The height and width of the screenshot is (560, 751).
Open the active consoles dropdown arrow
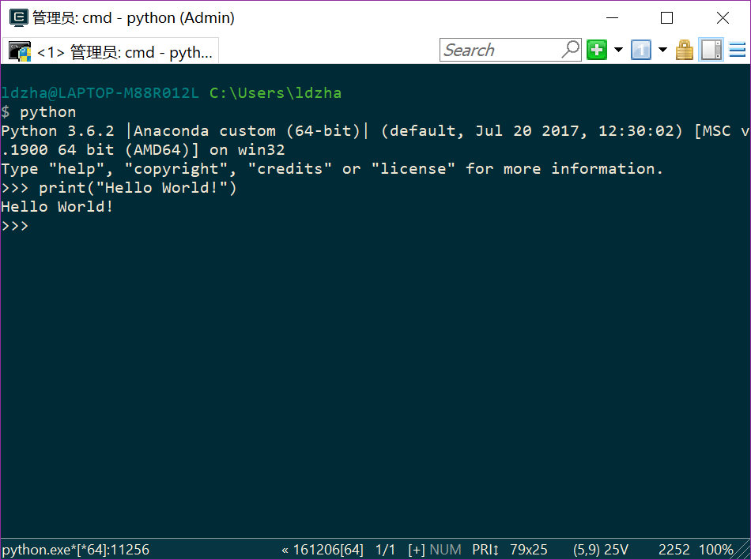[x=662, y=49]
